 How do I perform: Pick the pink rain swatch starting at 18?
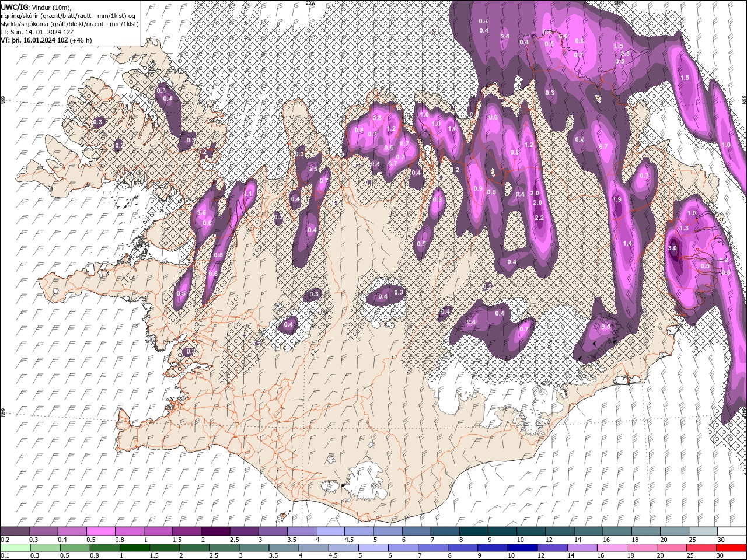point(642,548)
